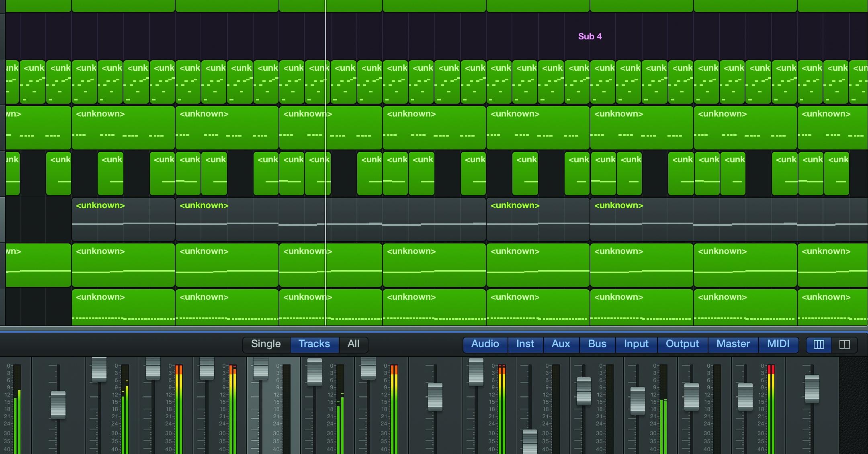Toggle the Output channel strip filter

pos(682,344)
